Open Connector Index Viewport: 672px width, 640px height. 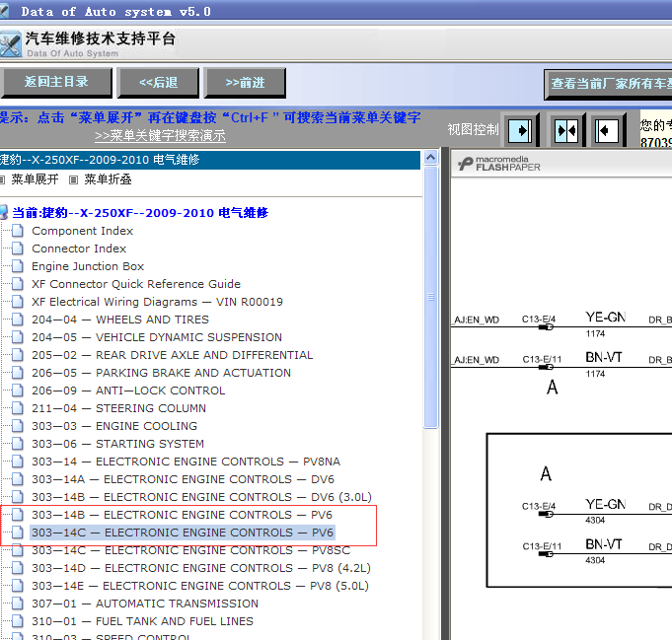pos(79,249)
